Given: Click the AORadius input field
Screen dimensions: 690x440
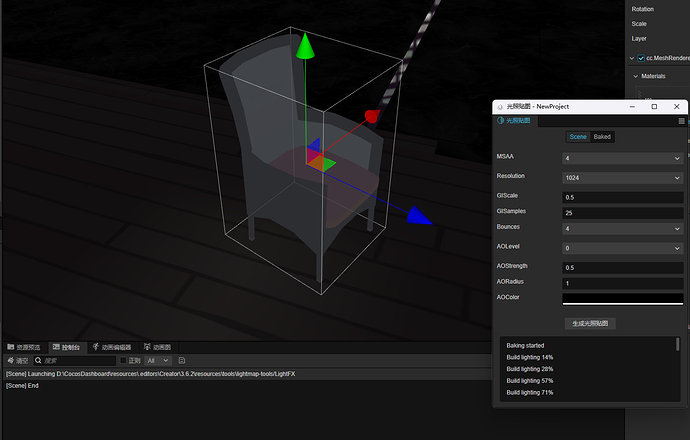Looking at the screenshot, I should click(623, 283).
